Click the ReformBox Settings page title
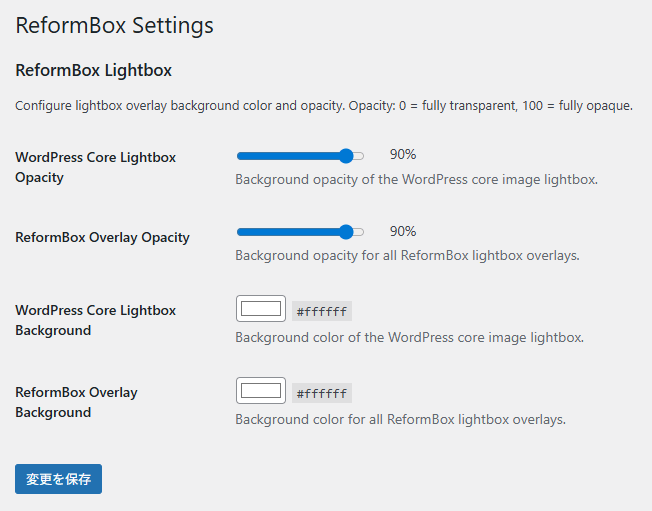 pyautogui.click(x=115, y=25)
